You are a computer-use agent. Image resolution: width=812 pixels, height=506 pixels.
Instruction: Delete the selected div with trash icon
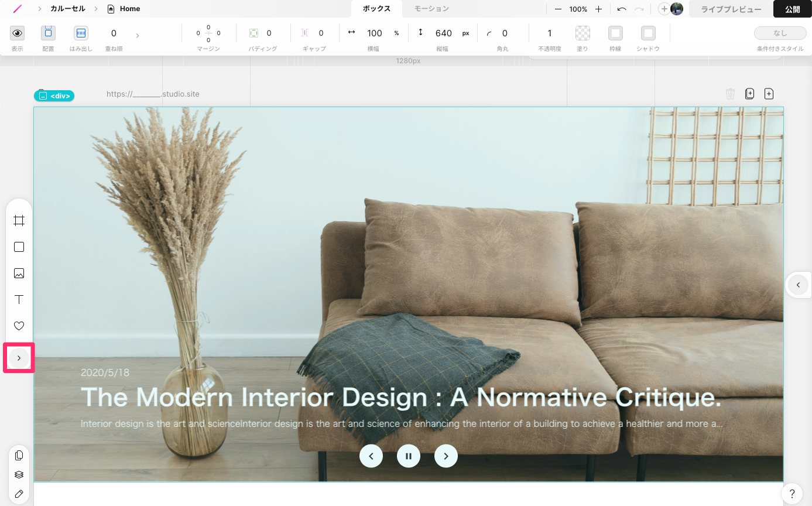[730, 94]
